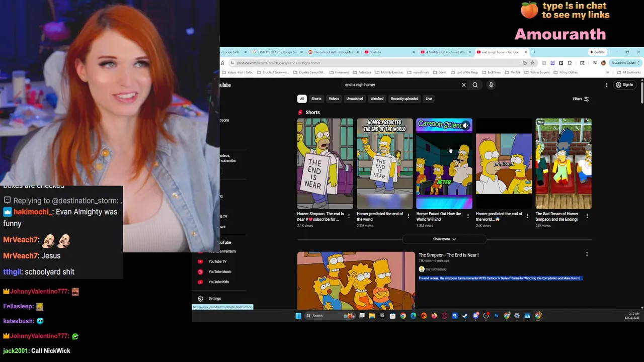Open YouTube Kids in the sidebar
The height and width of the screenshot is (362, 644).
coord(218,282)
